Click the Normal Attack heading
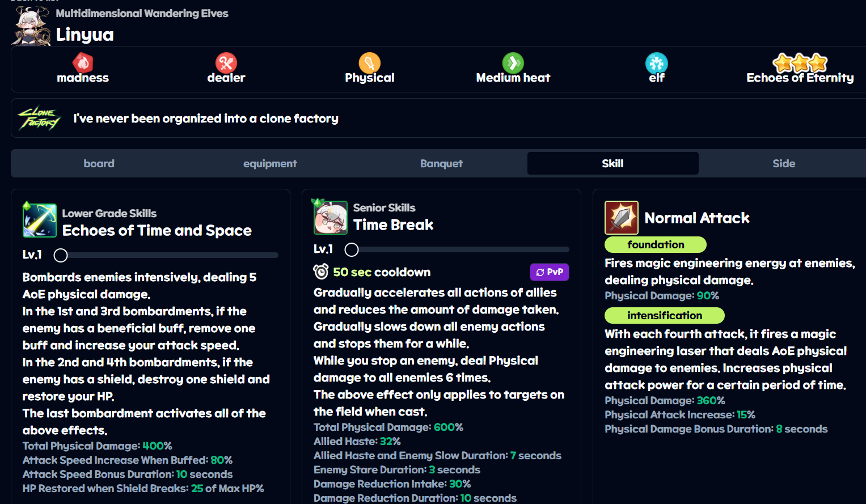 pyautogui.click(x=697, y=218)
